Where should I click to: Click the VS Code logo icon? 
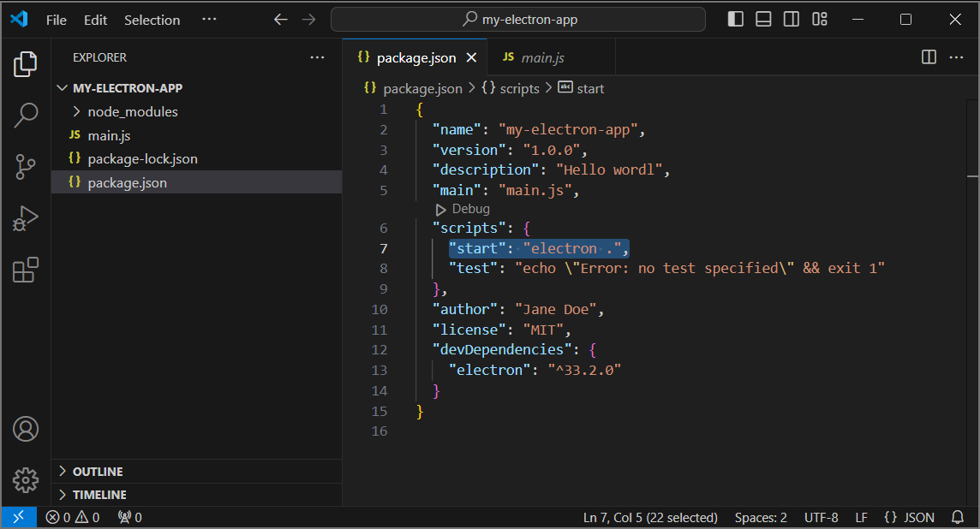click(20, 20)
